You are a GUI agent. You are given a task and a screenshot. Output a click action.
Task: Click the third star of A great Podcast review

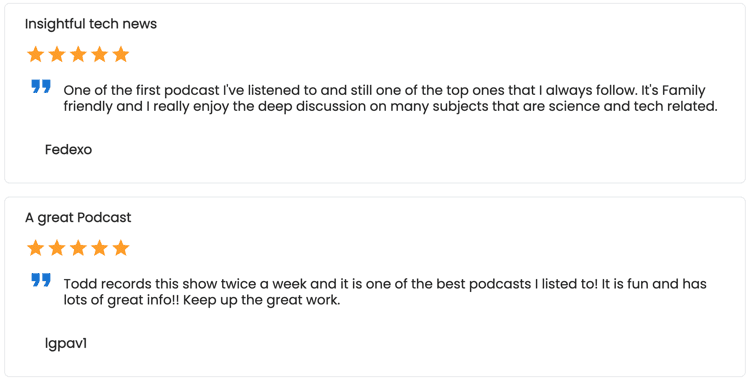[x=78, y=248]
